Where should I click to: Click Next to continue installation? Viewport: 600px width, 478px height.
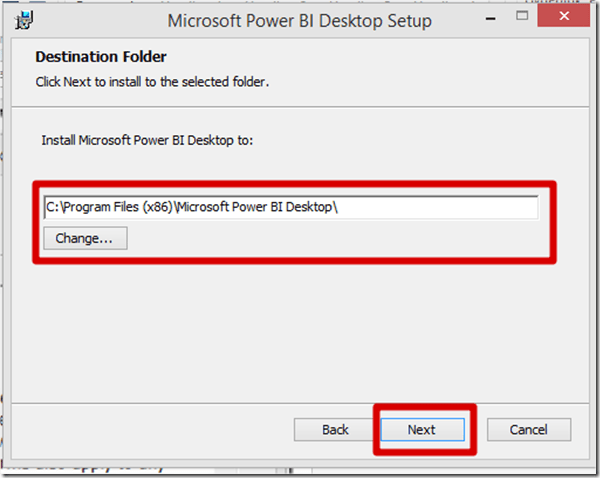click(x=422, y=429)
